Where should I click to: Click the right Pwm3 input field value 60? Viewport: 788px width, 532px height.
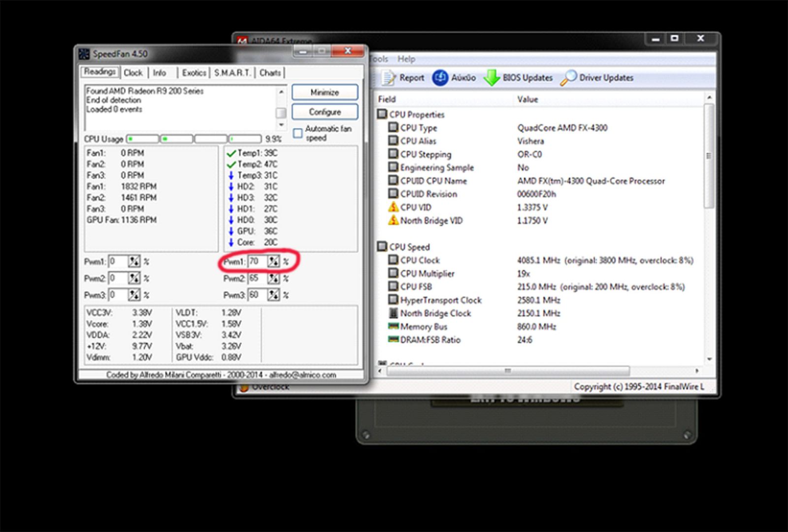(x=258, y=295)
